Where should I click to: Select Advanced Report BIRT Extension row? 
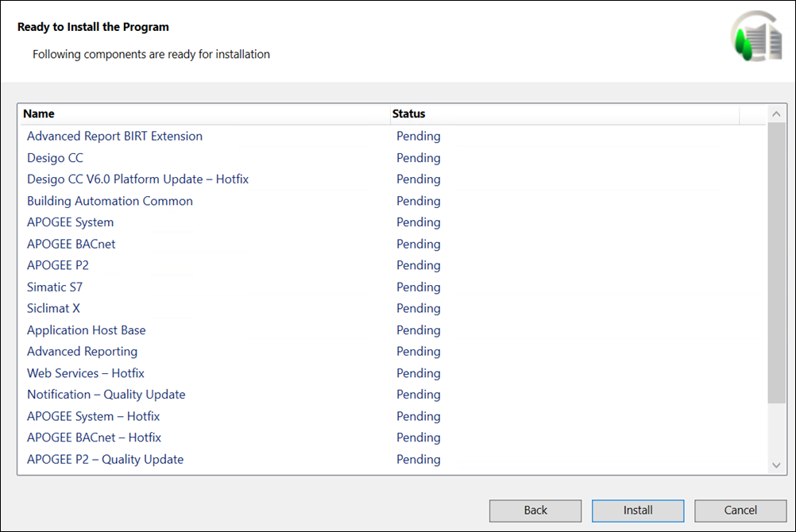coord(114,137)
